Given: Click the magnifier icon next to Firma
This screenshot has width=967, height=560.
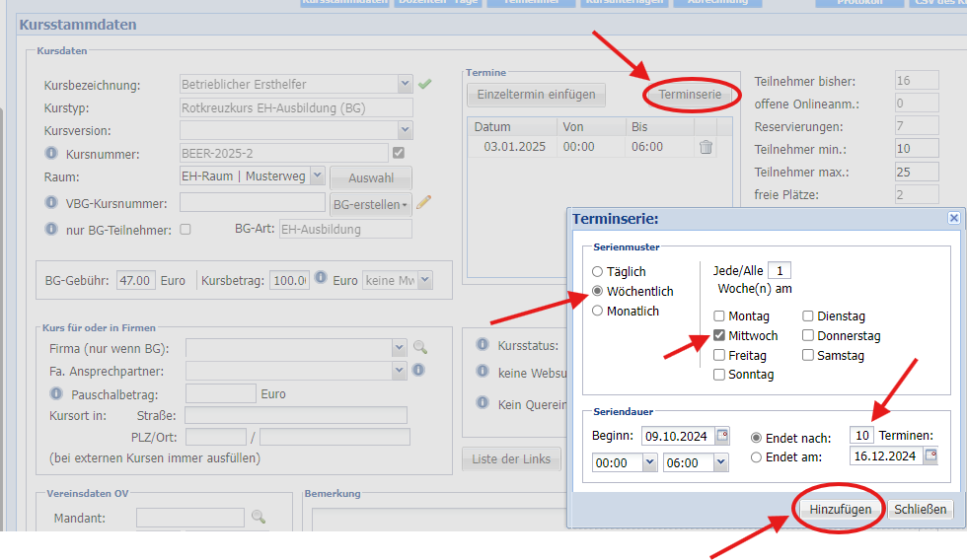Looking at the screenshot, I should (x=420, y=347).
